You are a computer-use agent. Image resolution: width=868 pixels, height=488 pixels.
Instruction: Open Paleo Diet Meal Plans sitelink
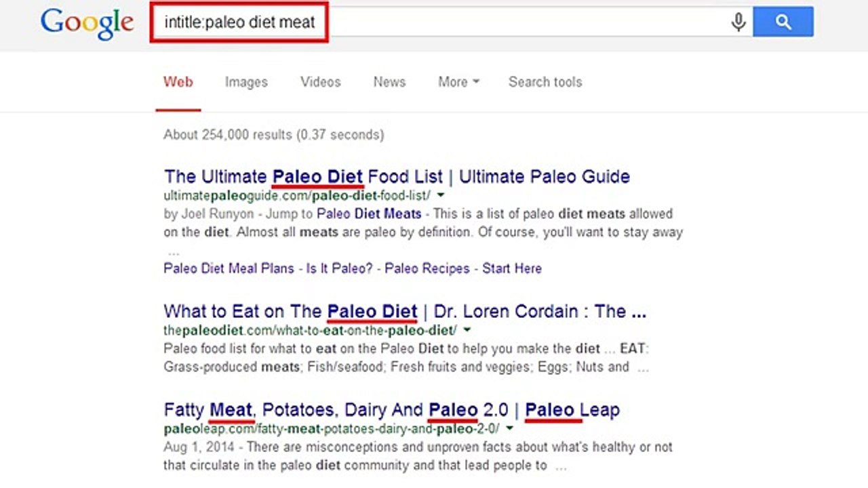(229, 268)
